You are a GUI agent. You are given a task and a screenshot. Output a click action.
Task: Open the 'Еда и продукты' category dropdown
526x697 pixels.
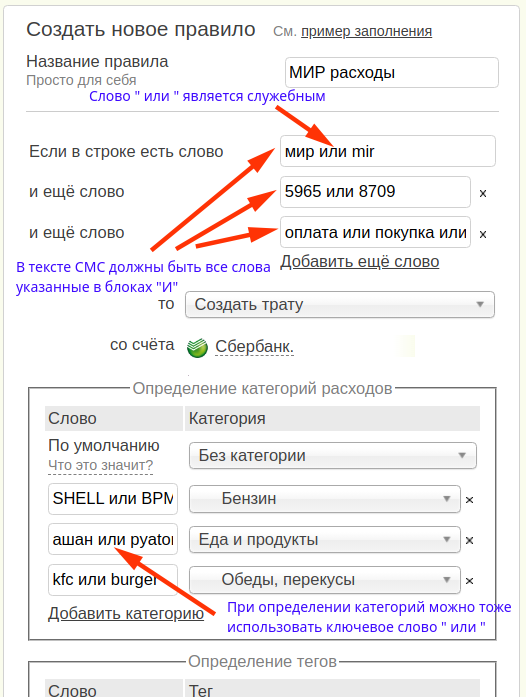(325, 540)
